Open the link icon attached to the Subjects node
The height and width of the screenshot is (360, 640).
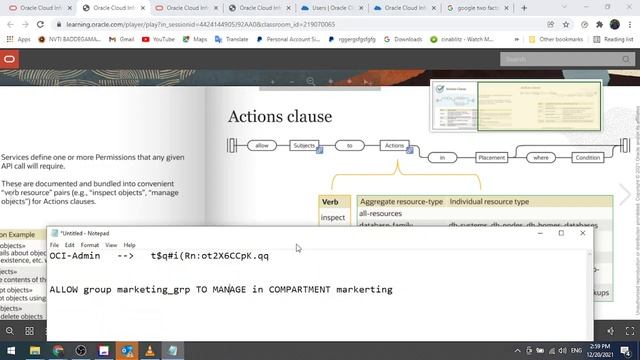[x=320, y=150]
